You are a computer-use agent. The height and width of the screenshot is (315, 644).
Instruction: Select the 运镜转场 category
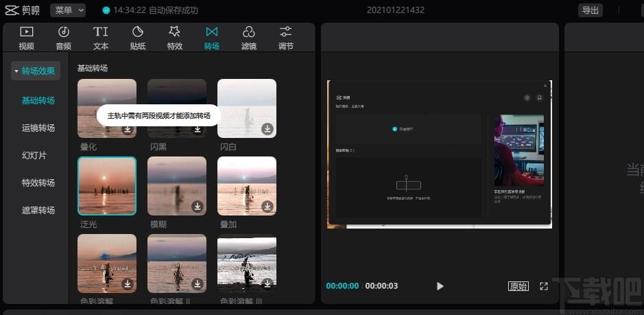point(38,128)
